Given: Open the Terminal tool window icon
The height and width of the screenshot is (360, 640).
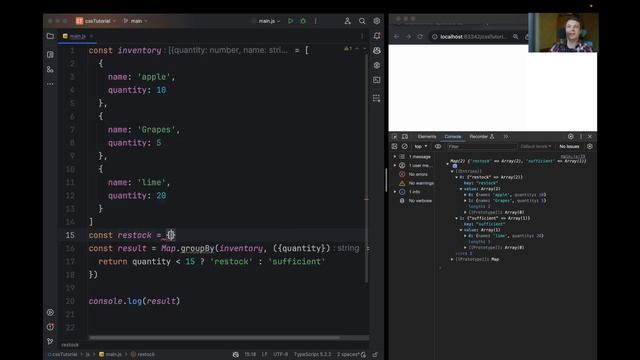Looking at the screenshot, I should (x=377, y=80).
